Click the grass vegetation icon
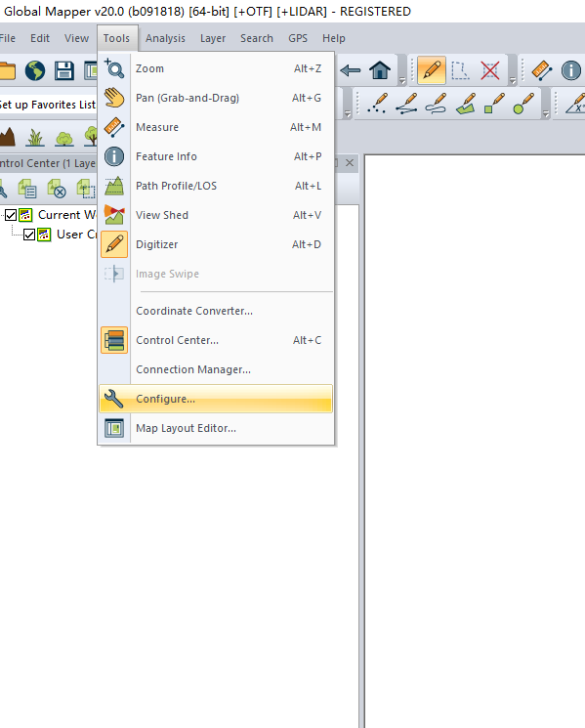 point(35,138)
